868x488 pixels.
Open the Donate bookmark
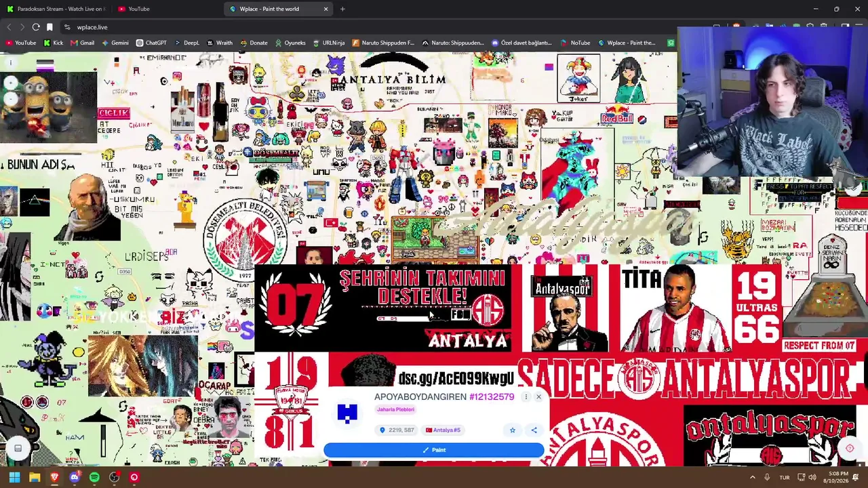[x=254, y=43]
